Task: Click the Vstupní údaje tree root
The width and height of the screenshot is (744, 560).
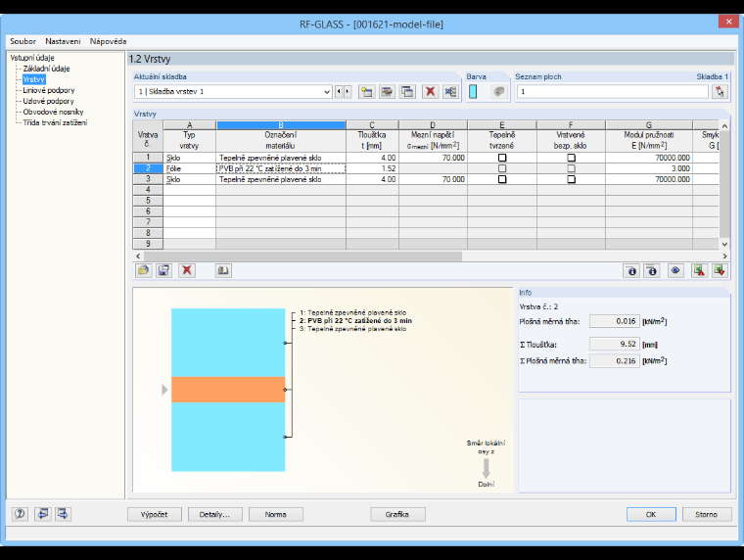Action: pos(32,58)
